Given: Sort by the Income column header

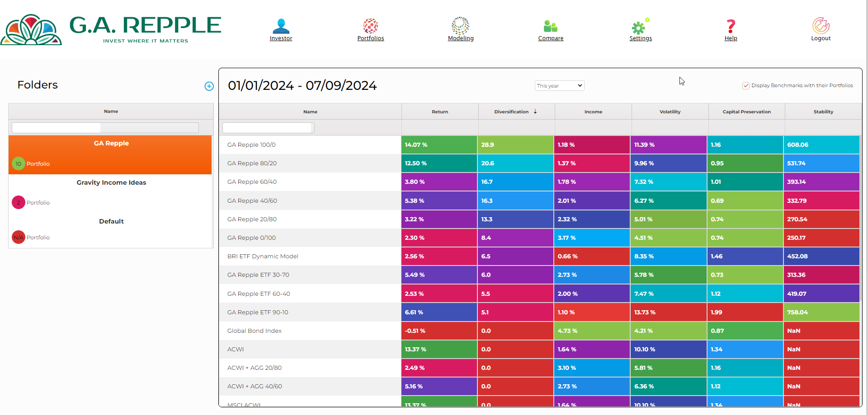Looking at the screenshot, I should (593, 112).
